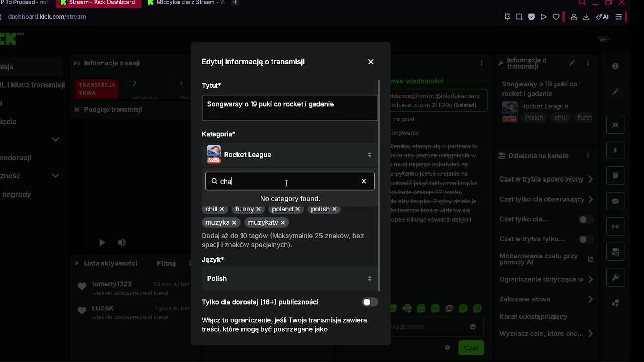644x362 pixels.
Task: Remove the 'muzykatv' tag
Action: click(283, 222)
